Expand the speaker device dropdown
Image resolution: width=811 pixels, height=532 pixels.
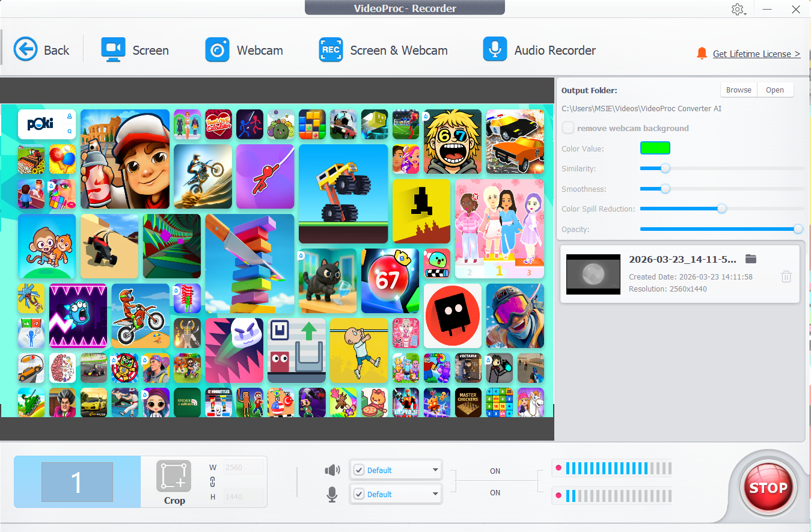pyautogui.click(x=435, y=470)
